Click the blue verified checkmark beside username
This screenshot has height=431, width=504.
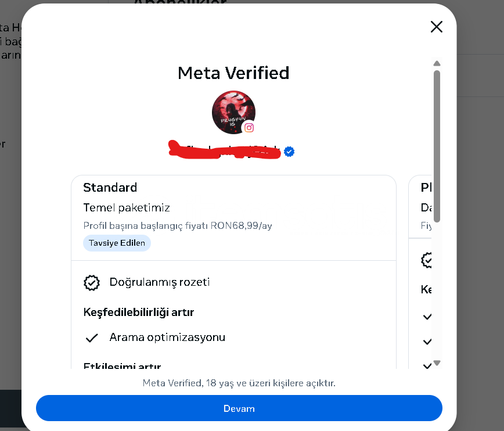tap(289, 152)
